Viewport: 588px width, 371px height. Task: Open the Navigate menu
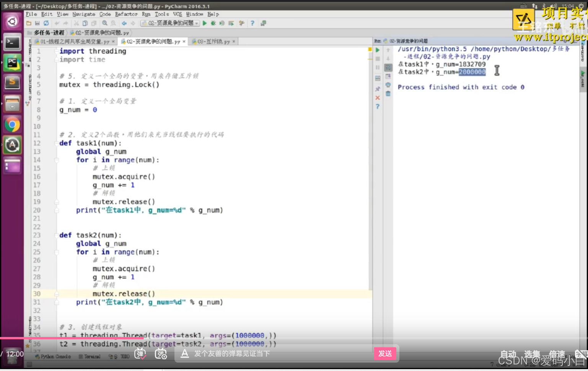[84, 14]
